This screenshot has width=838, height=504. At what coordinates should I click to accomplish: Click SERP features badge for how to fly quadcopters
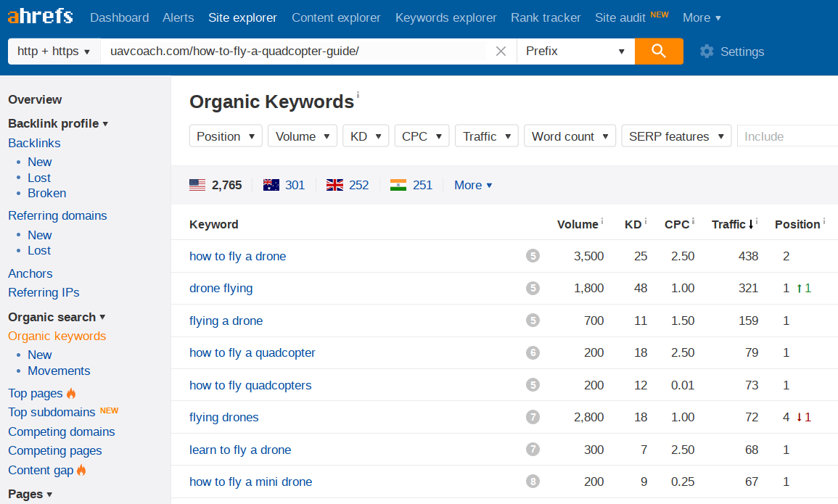[533, 385]
